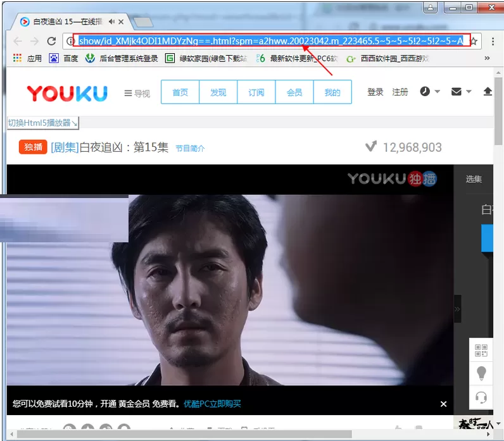Click the horizontal scrollbar thumb
The image size is (504, 441).
[184, 434]
